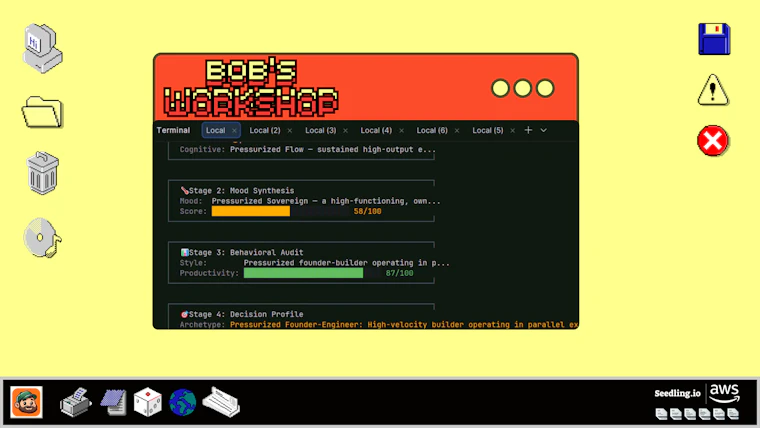Click the third yellow window circle button

coord(545,89)
